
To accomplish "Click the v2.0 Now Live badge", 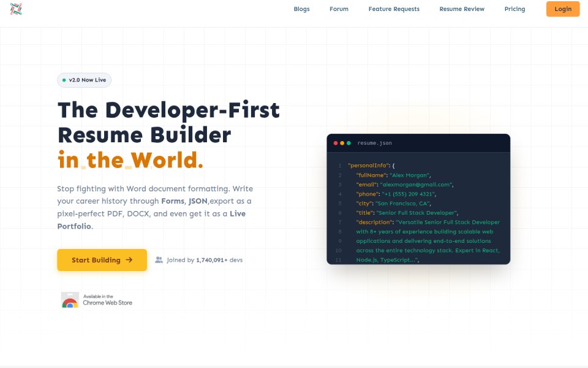I will (x=84, y=80).
